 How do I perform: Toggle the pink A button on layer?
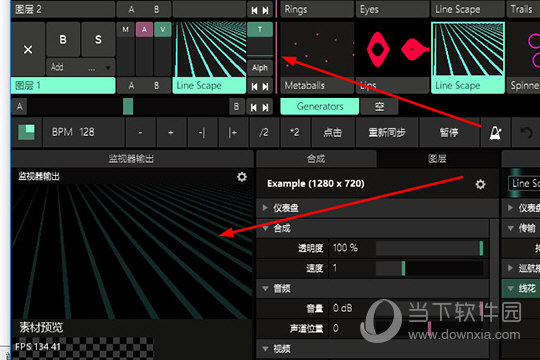coord(144,29)
